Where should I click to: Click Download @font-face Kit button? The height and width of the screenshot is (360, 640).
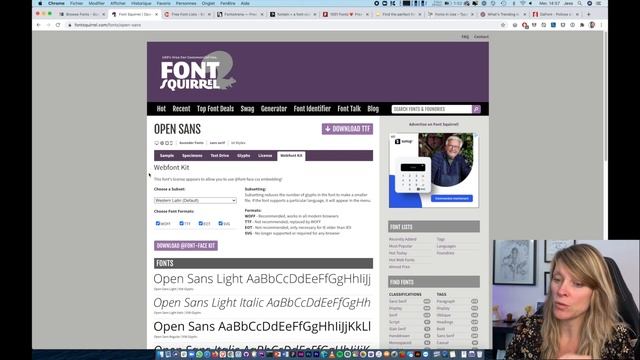[186, 246]
